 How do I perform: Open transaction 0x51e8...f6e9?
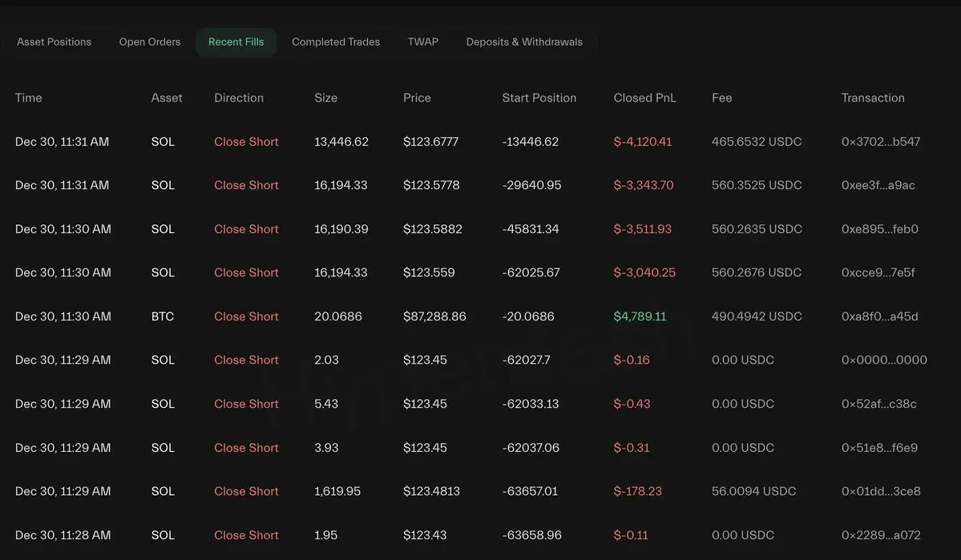[879, 448]
